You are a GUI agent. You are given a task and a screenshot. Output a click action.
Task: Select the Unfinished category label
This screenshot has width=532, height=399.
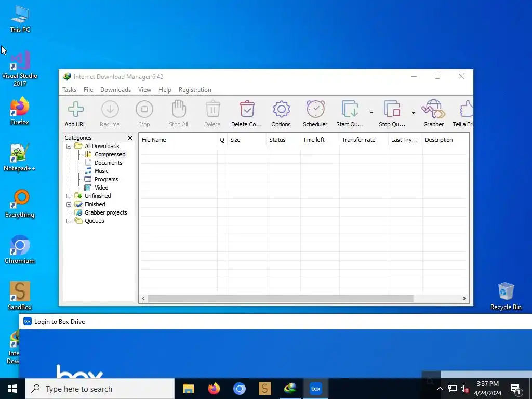[x=98, y=196]
